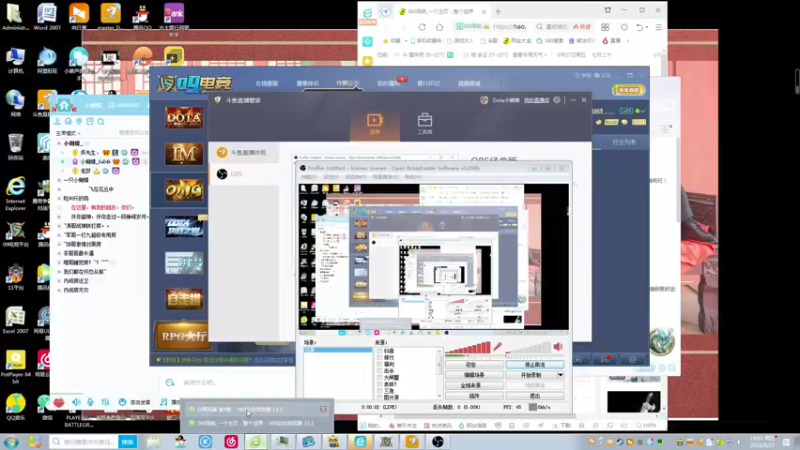Toggle the 福利 source checkbox in OBS

pos(380,364)
